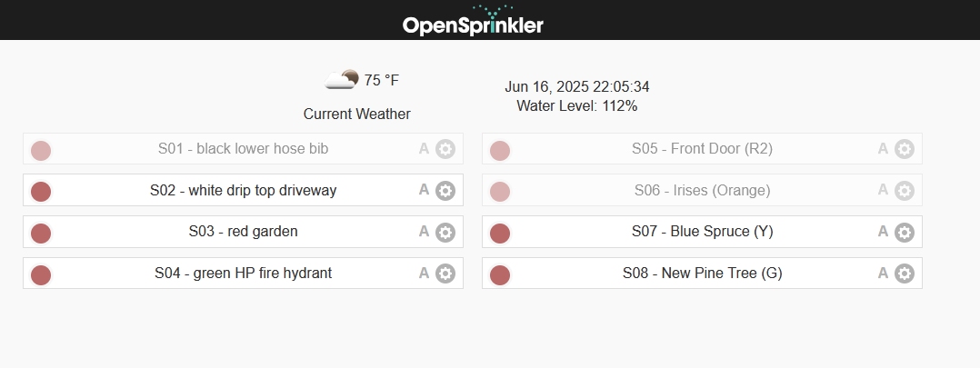
Task: Toggle the red status circle for S02 station
Action: pos(41,191)
